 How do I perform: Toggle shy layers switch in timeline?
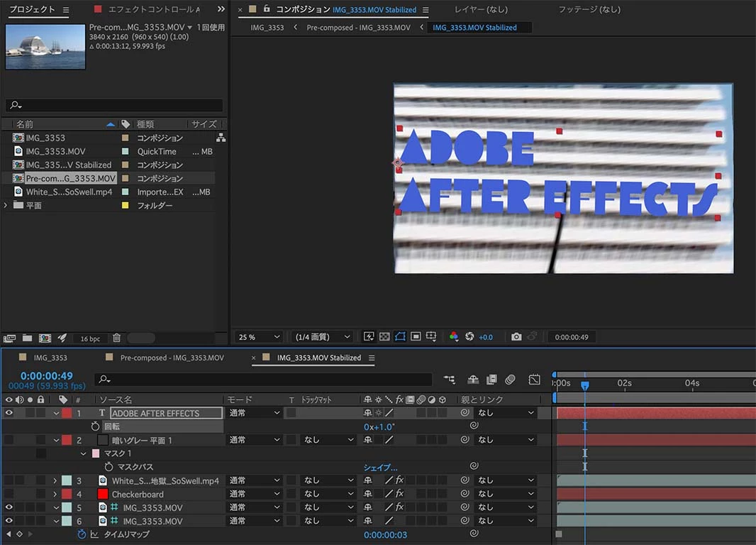pyautogui.click(x=473, y=380)
